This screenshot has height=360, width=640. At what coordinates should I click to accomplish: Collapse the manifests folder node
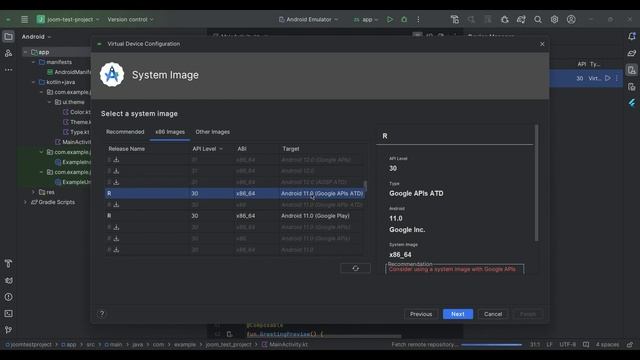(x=33, y=62)
